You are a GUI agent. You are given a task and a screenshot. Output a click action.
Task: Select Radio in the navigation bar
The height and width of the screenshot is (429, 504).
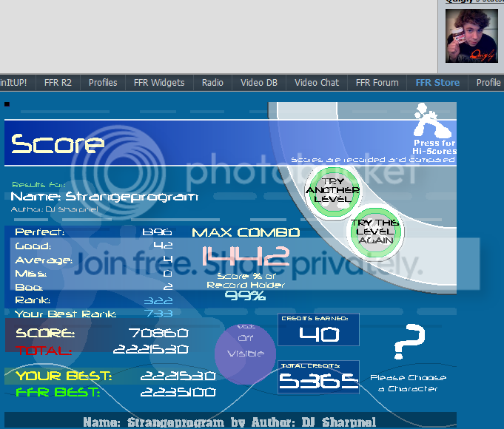click(x=212, y=83)
